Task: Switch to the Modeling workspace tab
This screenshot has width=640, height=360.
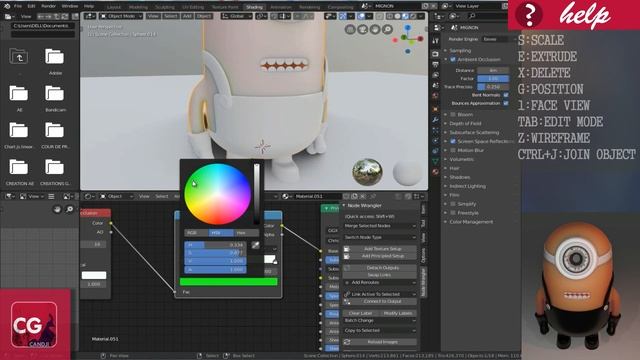Action: point(138,7)
